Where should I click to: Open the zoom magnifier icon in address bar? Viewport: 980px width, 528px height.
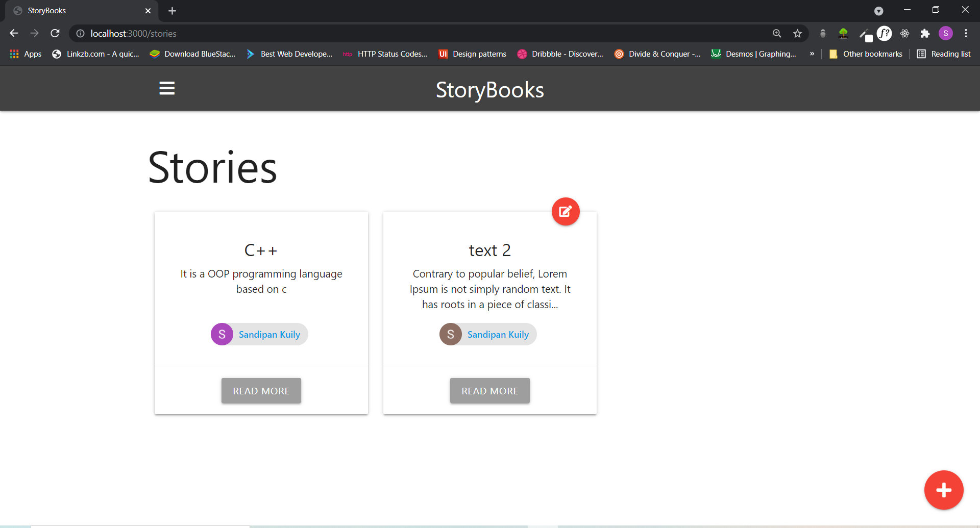click(777, 33)
